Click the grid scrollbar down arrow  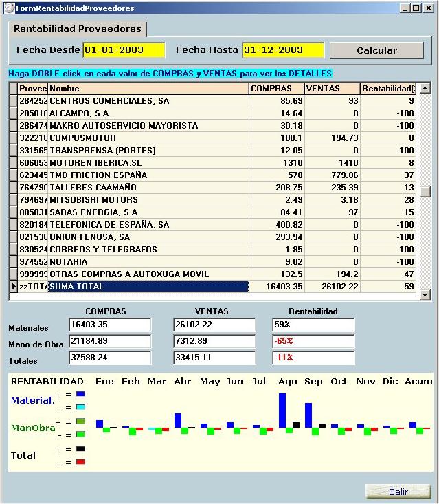pyautogui.click(x=425, y=294)
